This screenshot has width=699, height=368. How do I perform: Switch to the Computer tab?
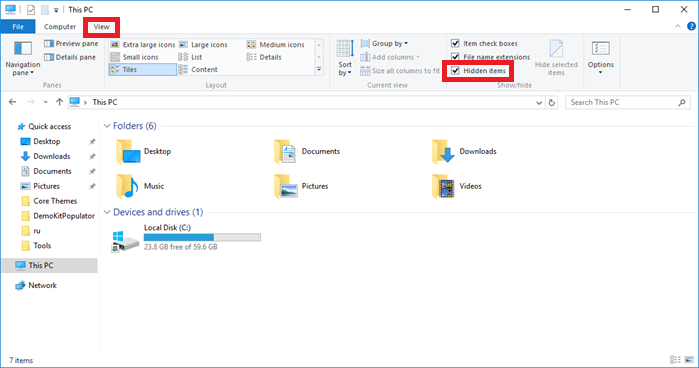coord(60,27)
